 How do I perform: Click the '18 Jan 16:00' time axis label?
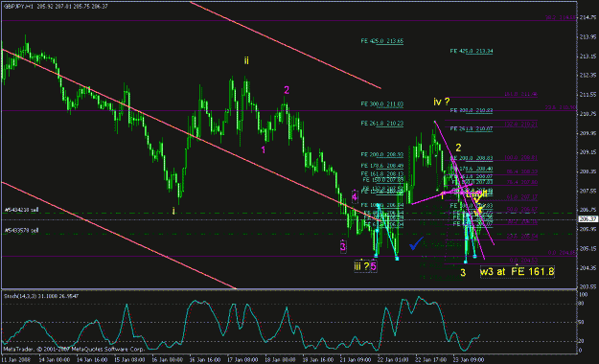[318, 360]
